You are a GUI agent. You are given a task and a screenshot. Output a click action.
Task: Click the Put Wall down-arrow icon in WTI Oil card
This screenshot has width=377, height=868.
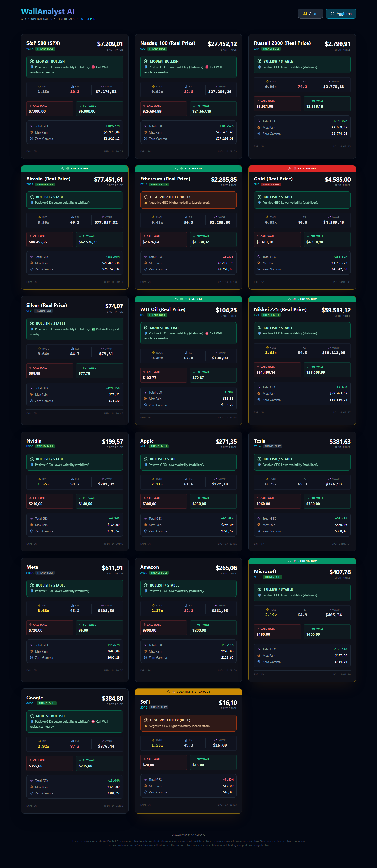(194, 372)
